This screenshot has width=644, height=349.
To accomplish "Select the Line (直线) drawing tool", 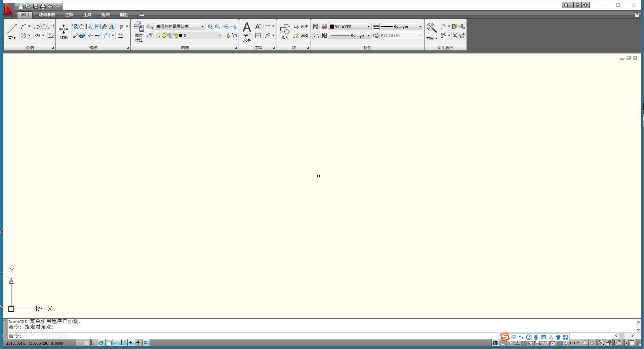I will pos(11,29).
